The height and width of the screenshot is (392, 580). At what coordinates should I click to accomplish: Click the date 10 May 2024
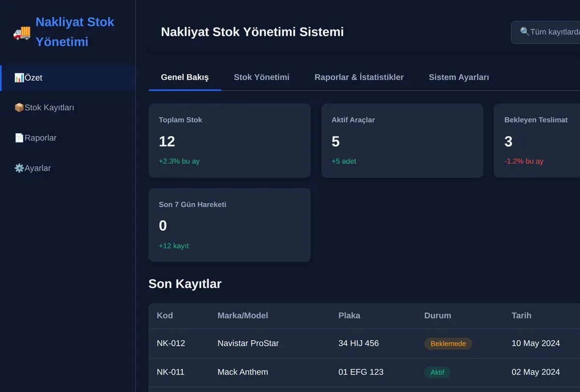tap(536, 344)
